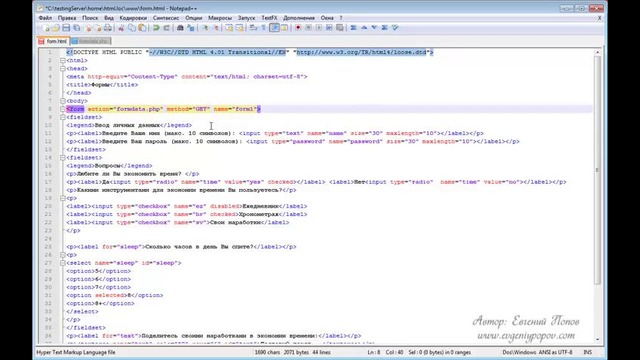
Task: Click the Stop Recording macro icon
Action: pos(308,28)
